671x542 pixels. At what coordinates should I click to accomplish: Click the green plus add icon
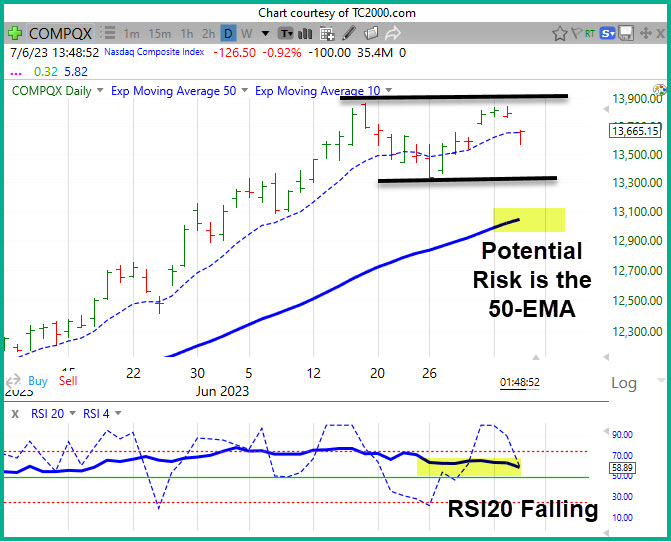pyautogui.click(x=15, y=33)
